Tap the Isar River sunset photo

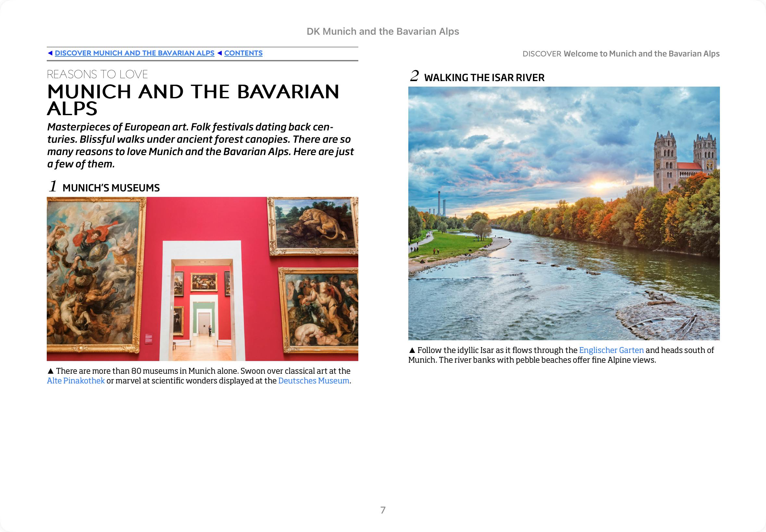(x=563, y=213)
